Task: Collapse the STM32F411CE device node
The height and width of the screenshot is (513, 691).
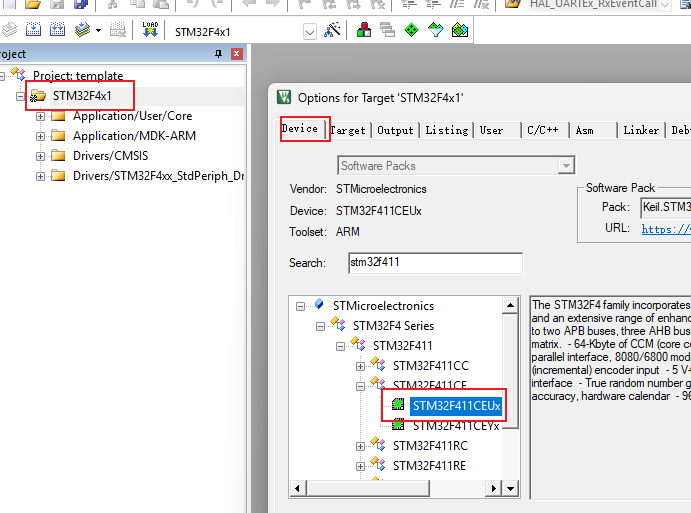Action: (x=360, y=387)
